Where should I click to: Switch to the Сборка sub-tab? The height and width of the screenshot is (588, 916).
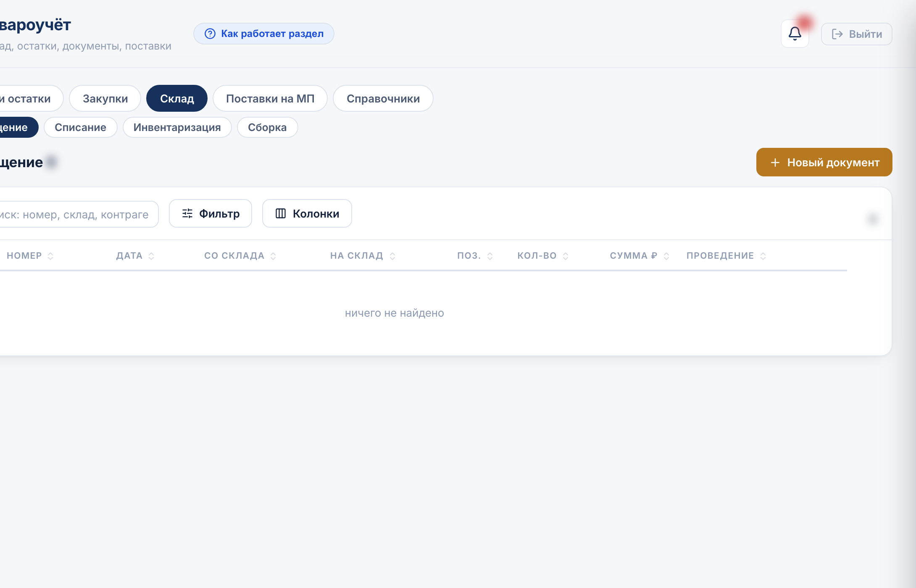tap(267, 127)
